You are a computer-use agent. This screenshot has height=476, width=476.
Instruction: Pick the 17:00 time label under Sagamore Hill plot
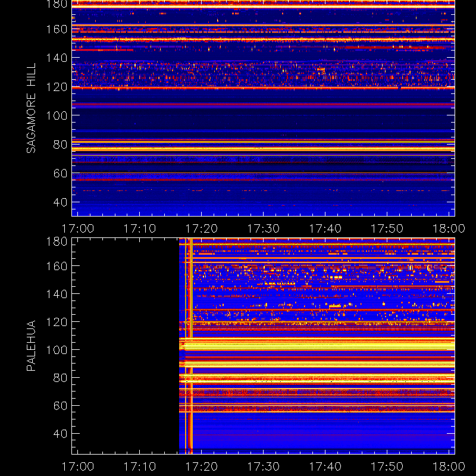(x=78, y=228)
